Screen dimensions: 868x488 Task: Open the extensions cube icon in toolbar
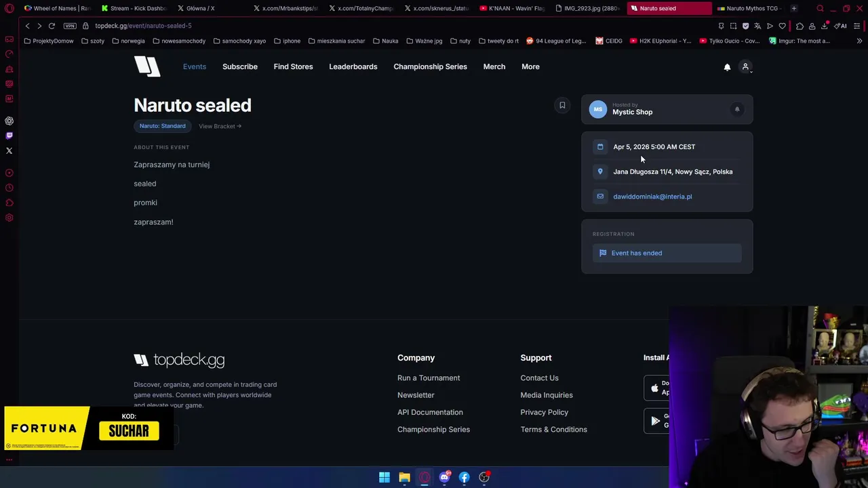coord(800,26)
